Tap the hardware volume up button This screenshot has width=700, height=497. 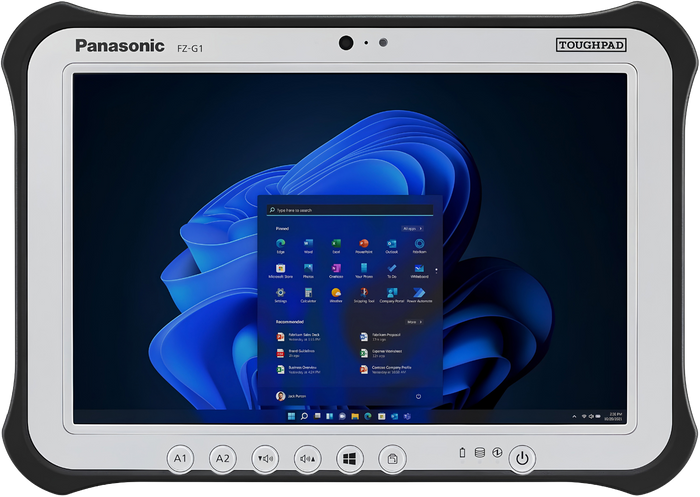point(307,458)
